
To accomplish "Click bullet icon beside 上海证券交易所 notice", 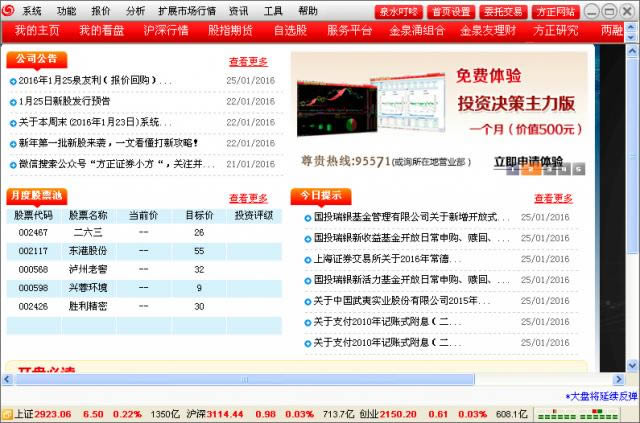I will pyautogui.click(x=307, y=258).
